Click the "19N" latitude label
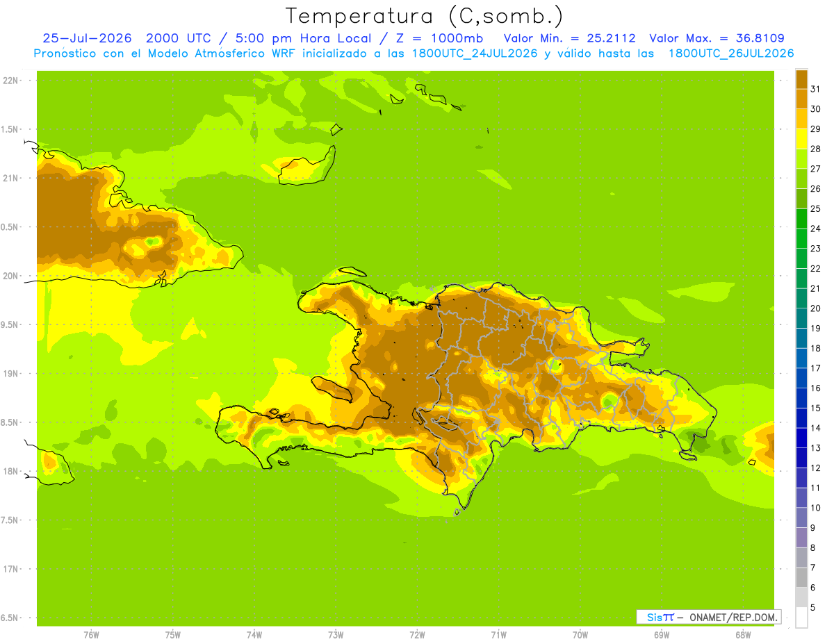The image size is (834, 644). pyautogui.click(x=11, y=374)
